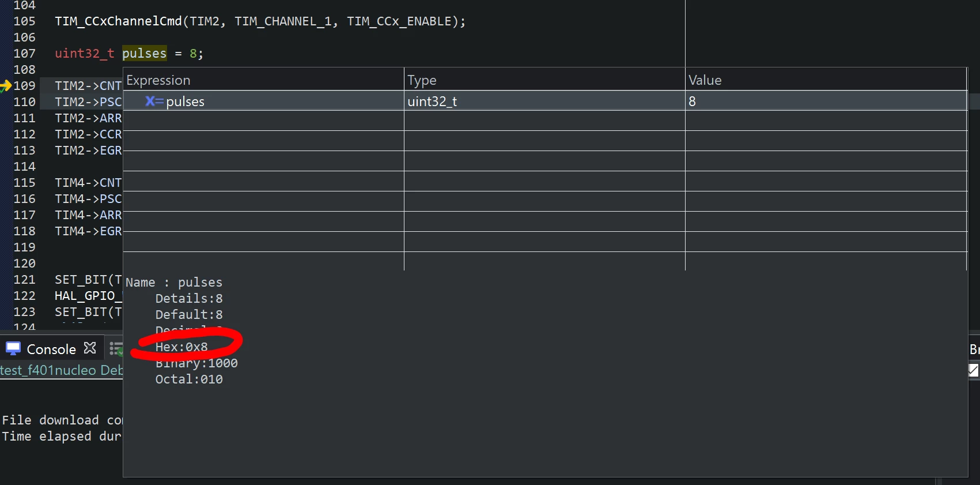Click the TIM4->ARR code on line 117

88,215
